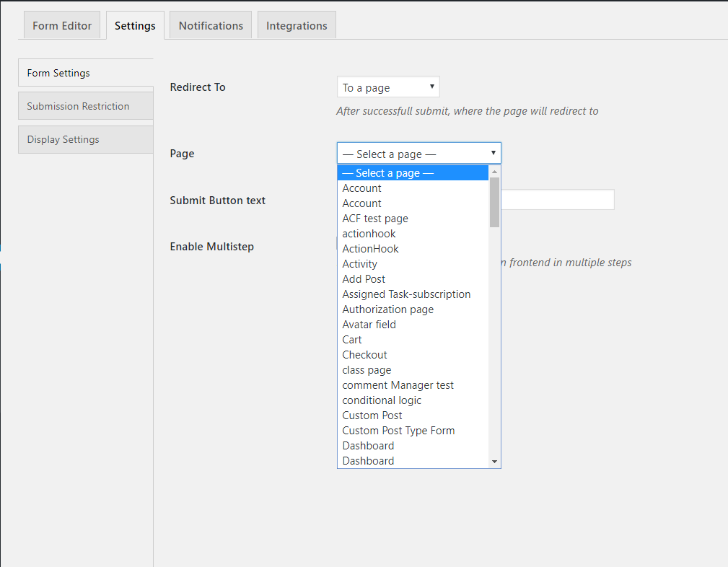Select 'Avatar field' page
728x567 pixels.
[x=413, y=325]
